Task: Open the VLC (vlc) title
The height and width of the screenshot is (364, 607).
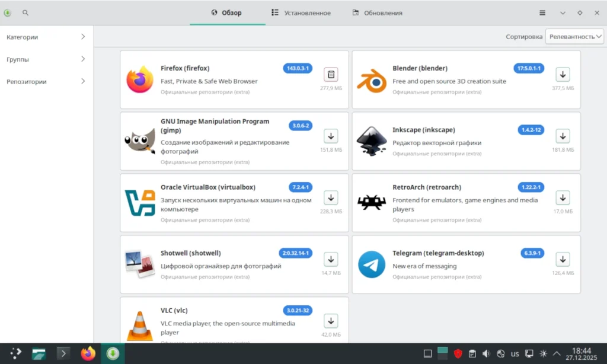Action: click(x=174, y=310)
